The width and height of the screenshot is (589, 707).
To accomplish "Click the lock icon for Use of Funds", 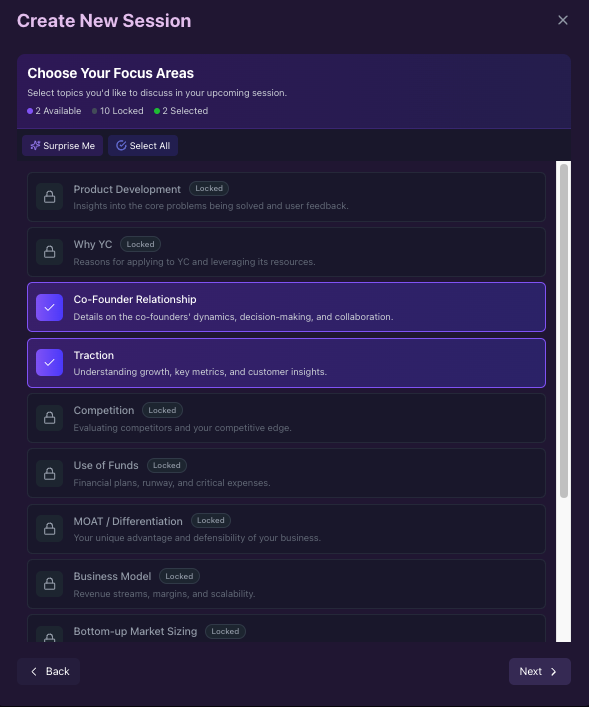I will pos(50,473).
